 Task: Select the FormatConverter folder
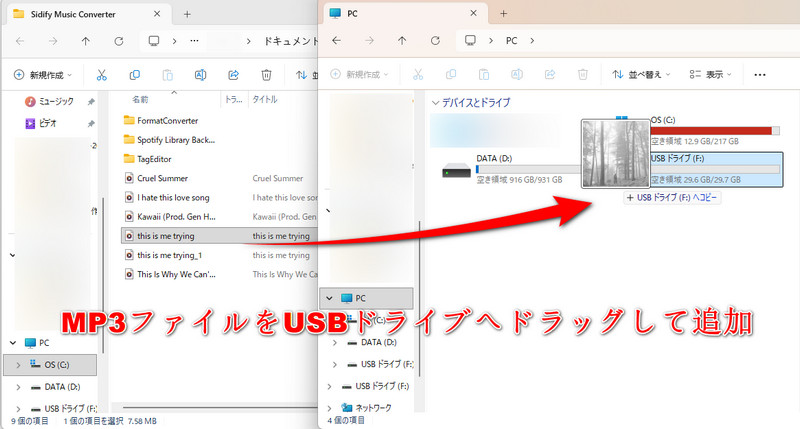pyautogui.click(x=161, y=121)
